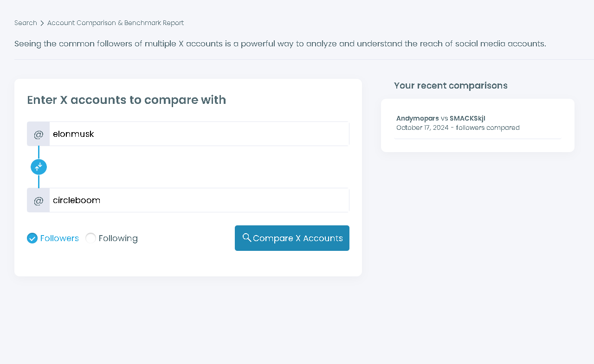Open the Search breadcrumb page
The height and width of the screenshot is (364, 594).
pyautogui.click(x=26, y=22)
